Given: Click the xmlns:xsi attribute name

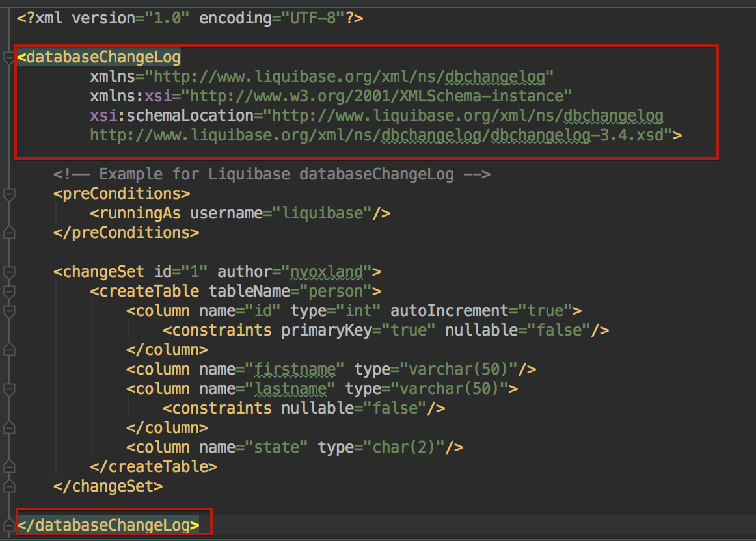Looking at the screenshot, I should click(131, 96).
